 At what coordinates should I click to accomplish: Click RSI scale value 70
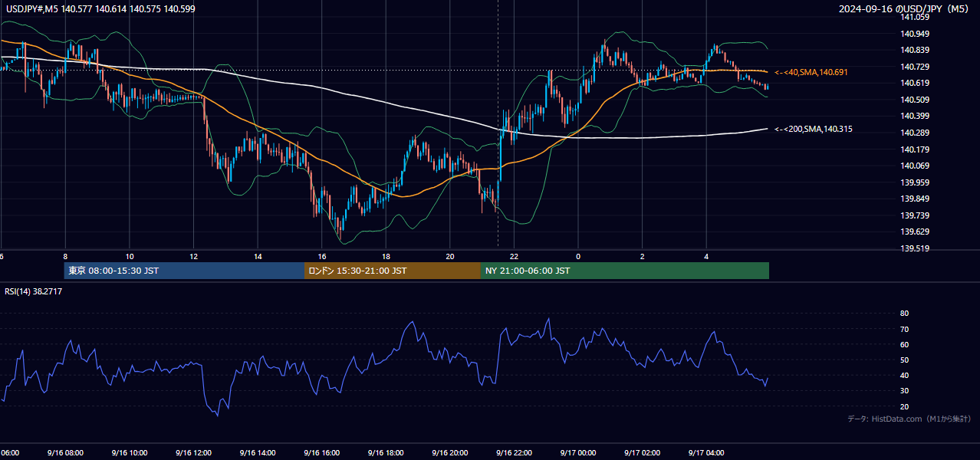coord(904,329)
